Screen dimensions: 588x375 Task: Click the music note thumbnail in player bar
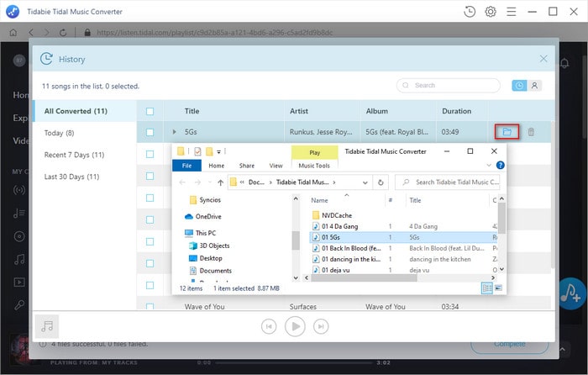[x=47, y=326]
